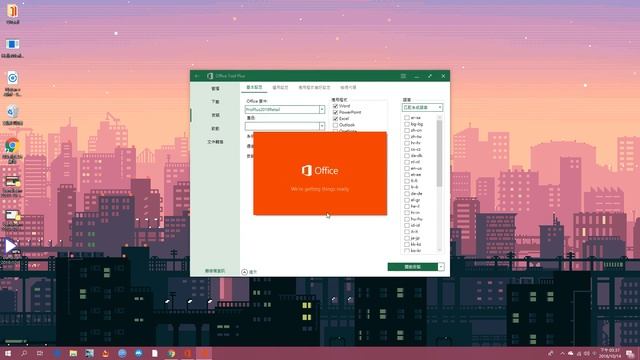Open taskbar search magnifier
640x360 pixels.
pos(24,353)
